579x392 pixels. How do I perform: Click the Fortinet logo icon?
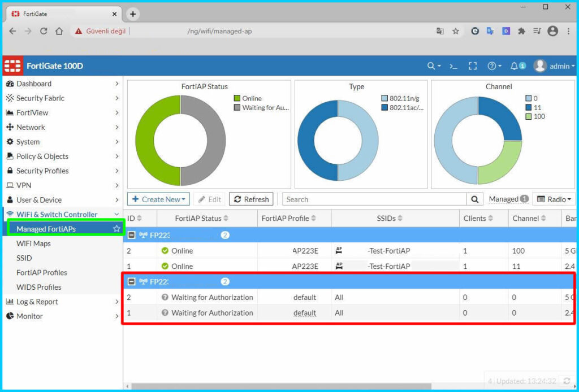(12, 66)
